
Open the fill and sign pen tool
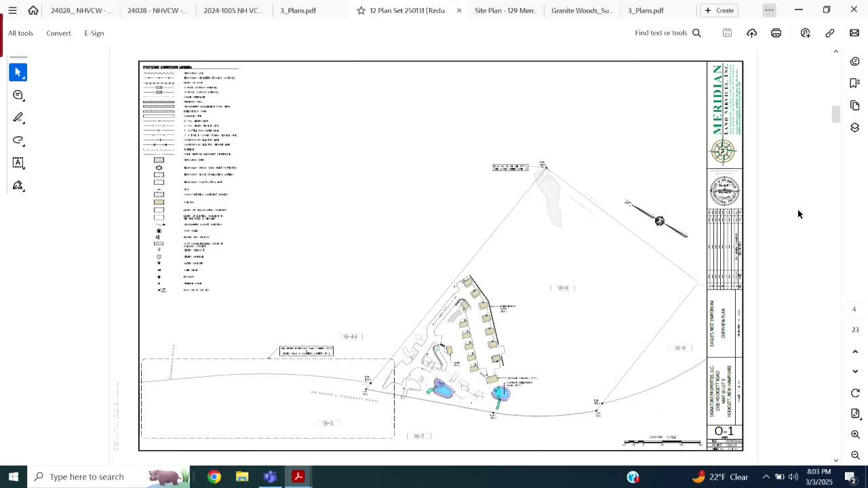point(18,186)
